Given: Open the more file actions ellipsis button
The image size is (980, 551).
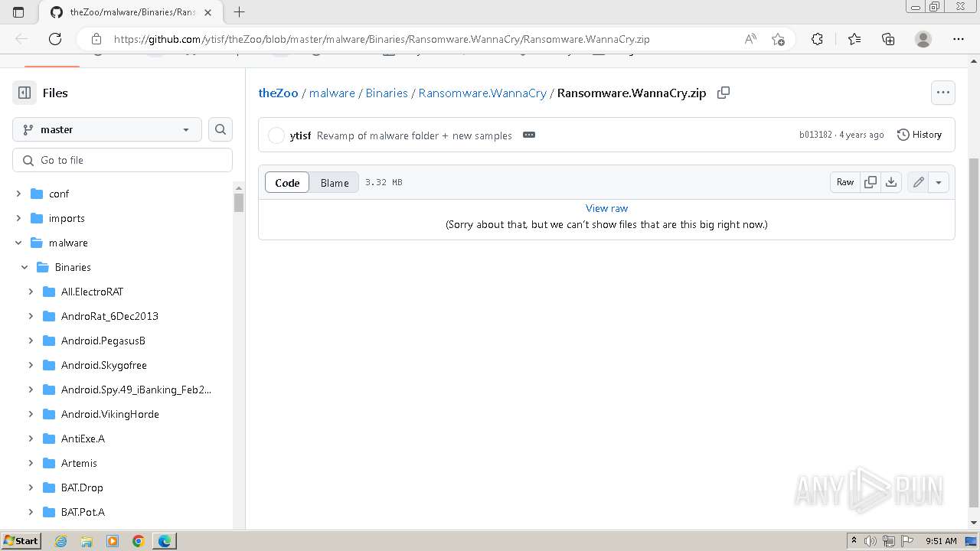Looking at the screenshot, I should click(943, 93).
